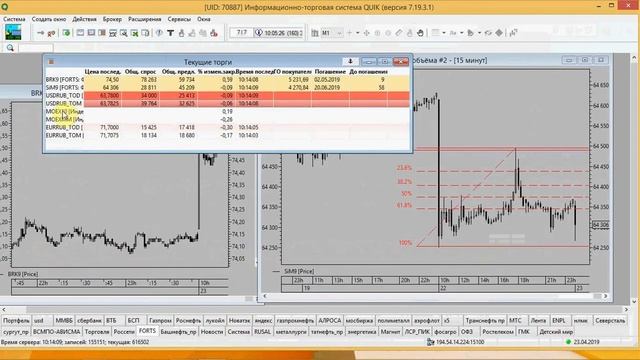Image resolution: width=640 pixels, height=360 pixels.
Task: Click the search magnifier icon below toolbar
Action: [10, 48]
